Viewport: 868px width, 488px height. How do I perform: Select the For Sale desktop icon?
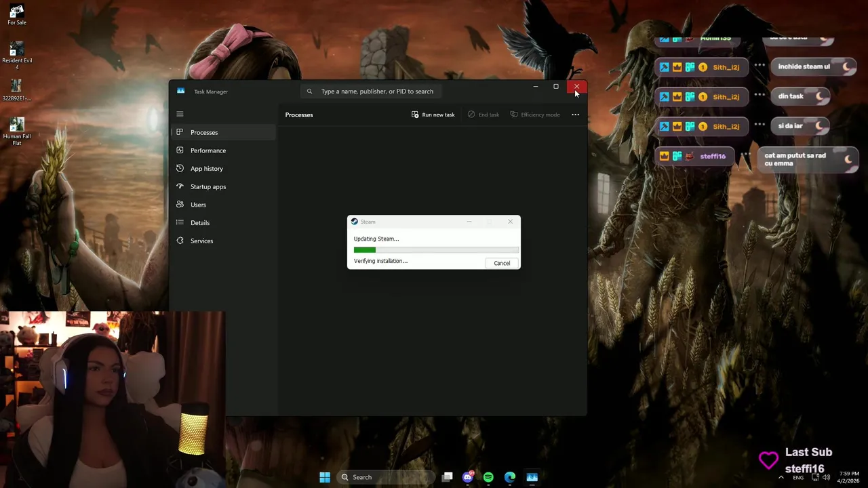coord(17,15)
